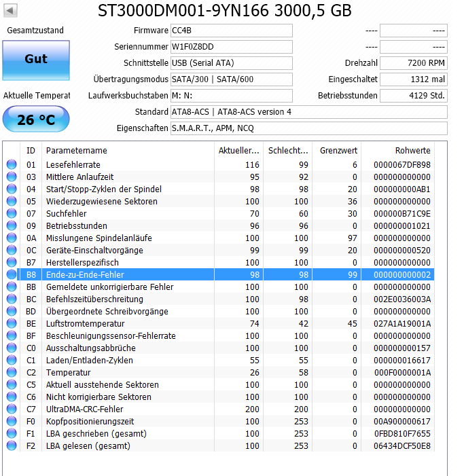Click status orb for Luftstromtemperatur row
464x476 pixels.
click(x=12, y=323)
